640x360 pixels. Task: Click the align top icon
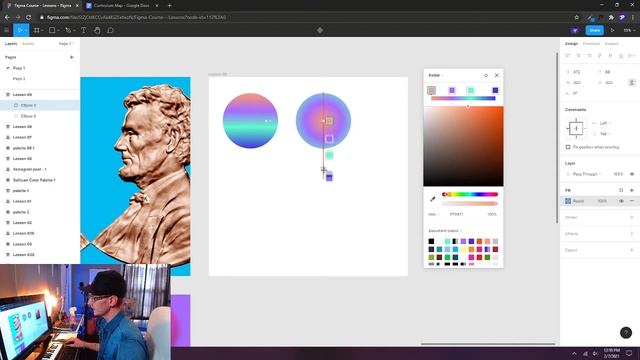(600, 56)
